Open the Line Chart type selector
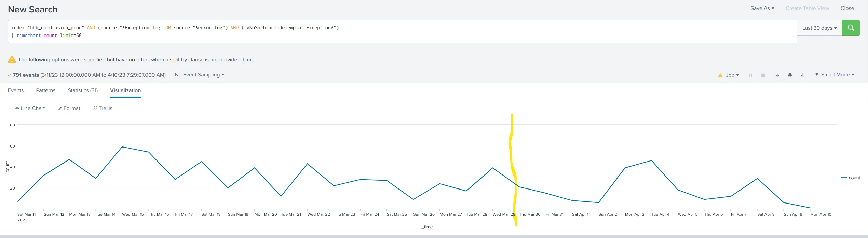 pos(30,108)
